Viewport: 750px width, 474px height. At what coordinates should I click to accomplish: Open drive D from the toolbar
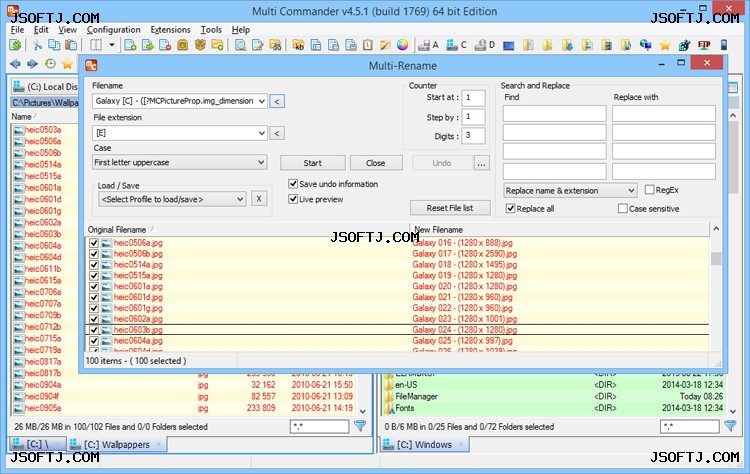[485, 45]
